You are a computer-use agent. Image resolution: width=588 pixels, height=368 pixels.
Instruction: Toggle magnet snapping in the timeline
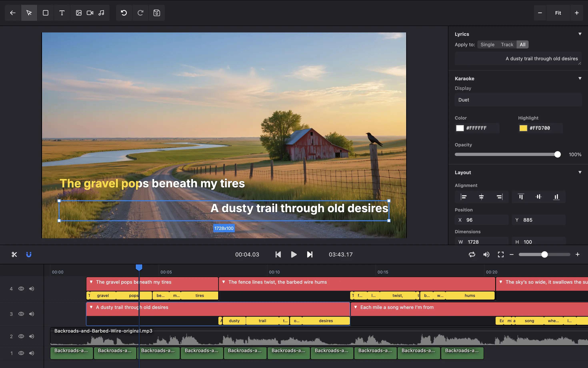(29, 254)
